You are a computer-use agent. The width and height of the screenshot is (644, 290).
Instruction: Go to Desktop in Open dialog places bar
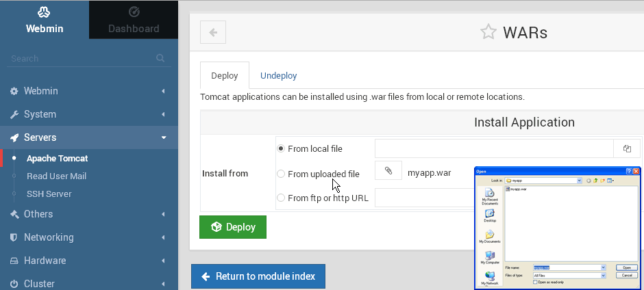click(490, 215)
